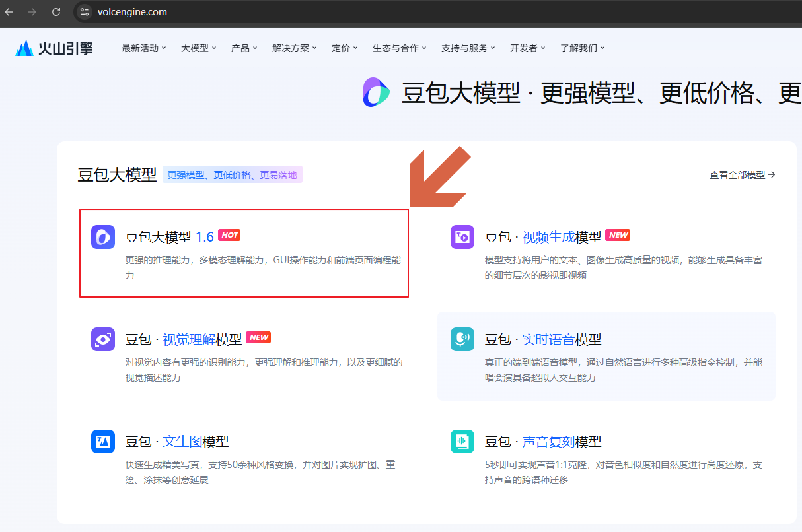Open the 生态与合作 menu
Screen dimensions: 802x532
point(400,48)
